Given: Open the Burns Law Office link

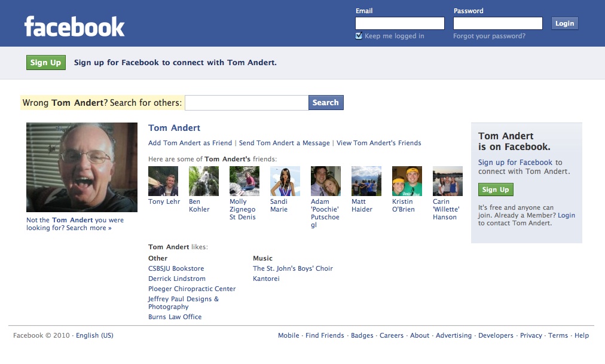Looking at the screenshot, I should pyautogui.click(x=175, y=317).
